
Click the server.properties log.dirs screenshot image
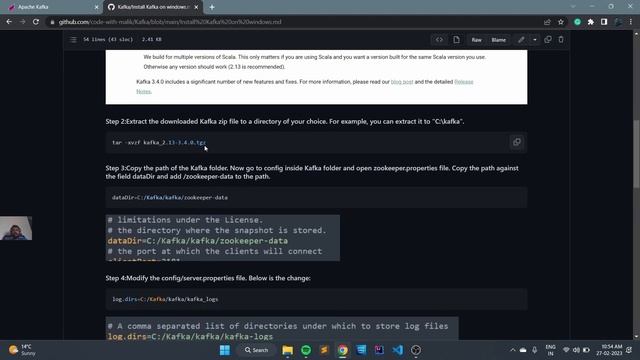click(x=282, y=328)
